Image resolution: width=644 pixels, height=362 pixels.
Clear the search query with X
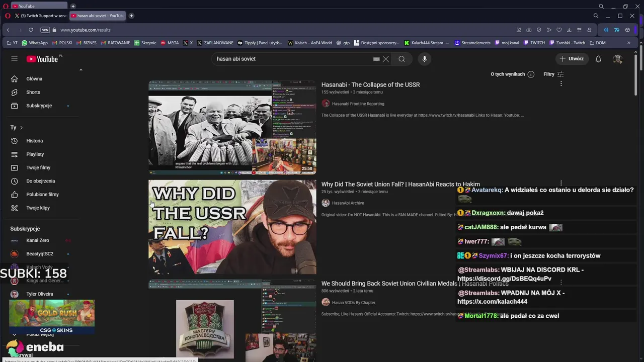[x=386, y=59]
